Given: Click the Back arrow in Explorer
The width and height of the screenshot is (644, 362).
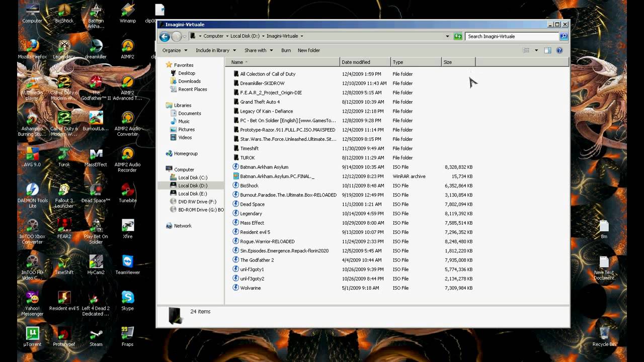Looking at the screenshot, I should tap(165, 36).
